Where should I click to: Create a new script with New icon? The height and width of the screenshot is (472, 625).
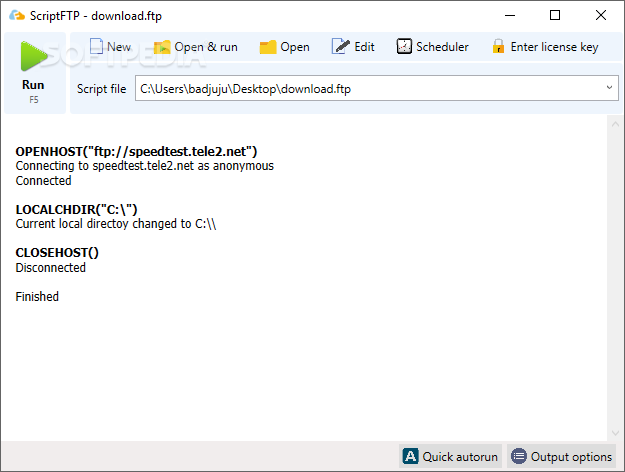point(96,46)
